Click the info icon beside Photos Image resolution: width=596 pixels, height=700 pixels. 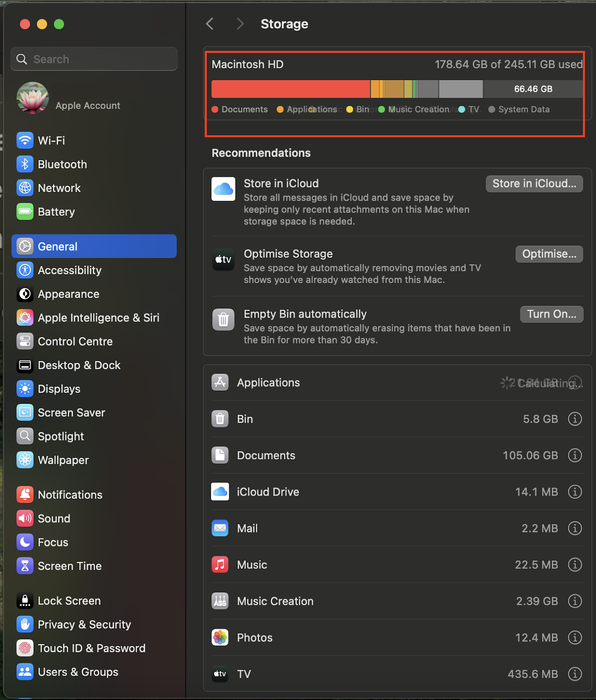click(575, 637)
